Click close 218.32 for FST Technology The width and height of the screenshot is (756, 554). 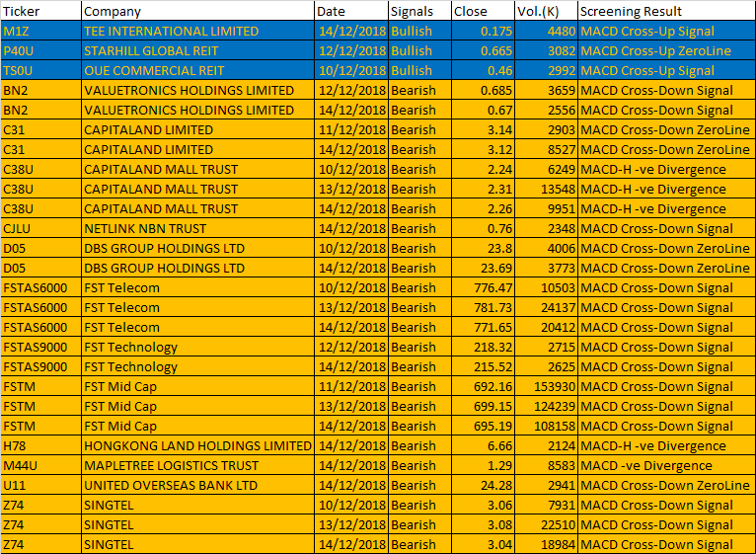pos(483,348)
